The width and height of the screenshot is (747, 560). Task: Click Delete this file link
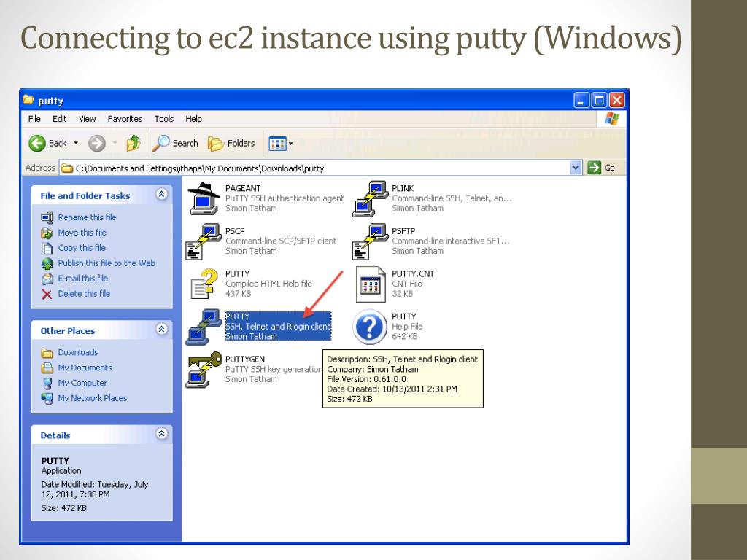(84, 293)
